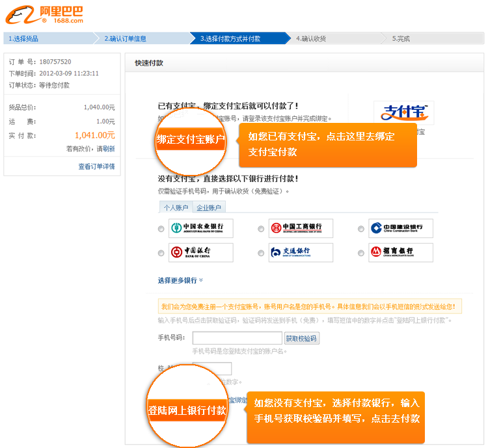Image resolution: width=488 pixels, height=448 pixels.
Task: Select 交通银行 radio button
Action: [x=261, y=253]
